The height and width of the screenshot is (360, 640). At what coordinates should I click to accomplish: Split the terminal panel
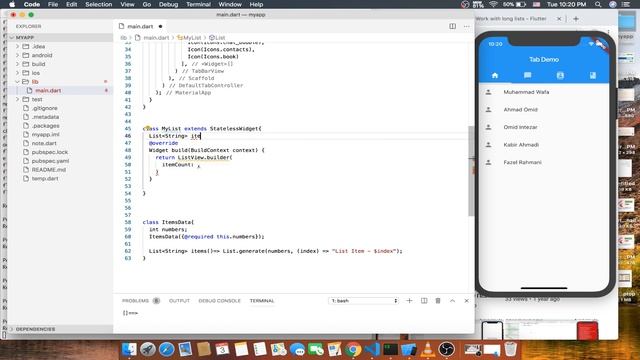(424, 301)
